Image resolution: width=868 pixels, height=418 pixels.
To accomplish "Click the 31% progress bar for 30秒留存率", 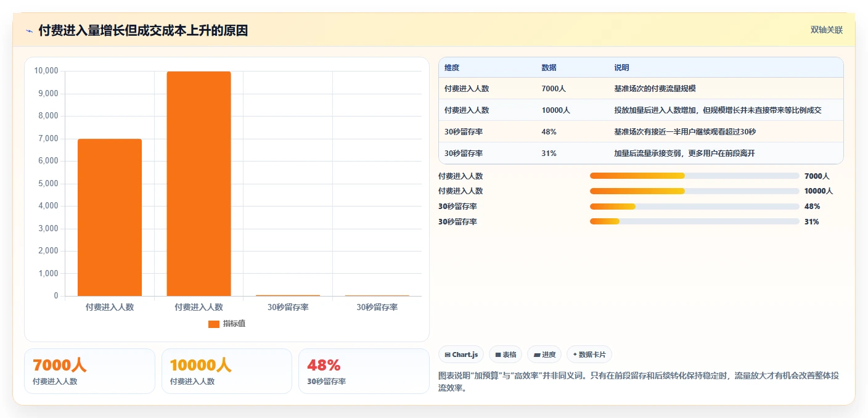I will point(695,221).
